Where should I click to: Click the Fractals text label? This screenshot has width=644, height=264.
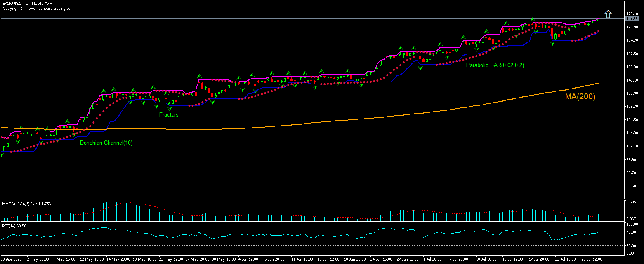(x=168, y=115)
